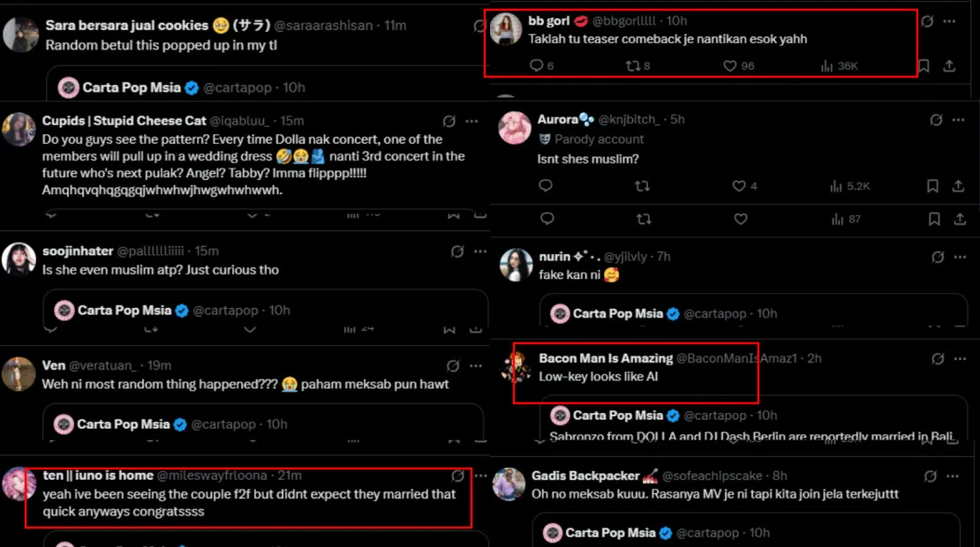Image resolution: width=980 pixels, height=547 pixels.
Task: Click soojinhater's profile picture
Action: pos(19,259)
